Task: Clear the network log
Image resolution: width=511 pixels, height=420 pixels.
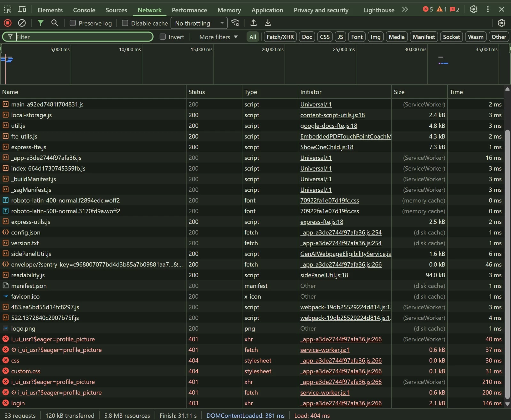Action: click(22, 23)
